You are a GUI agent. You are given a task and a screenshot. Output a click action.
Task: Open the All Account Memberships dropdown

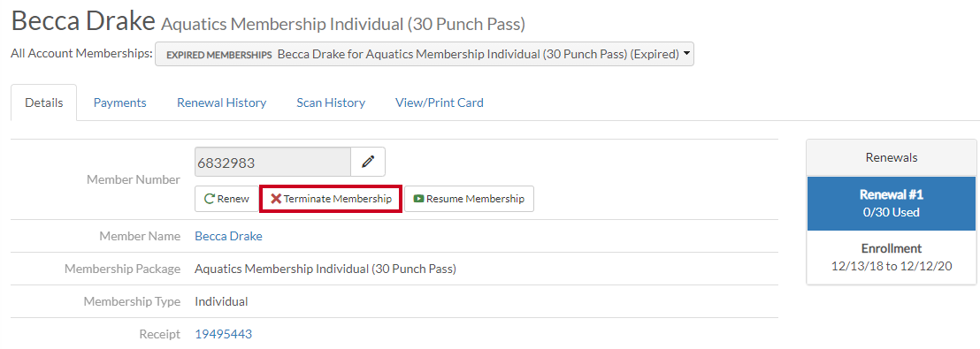[425, 54]
